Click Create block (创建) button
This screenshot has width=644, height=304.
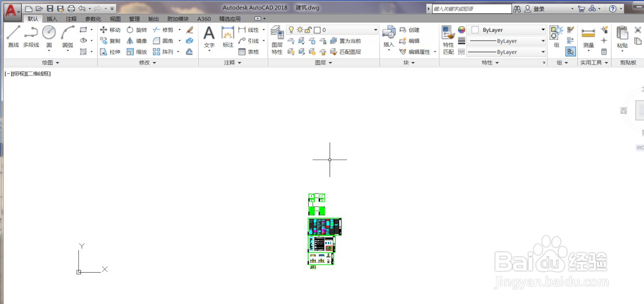(x=409, y=30)
